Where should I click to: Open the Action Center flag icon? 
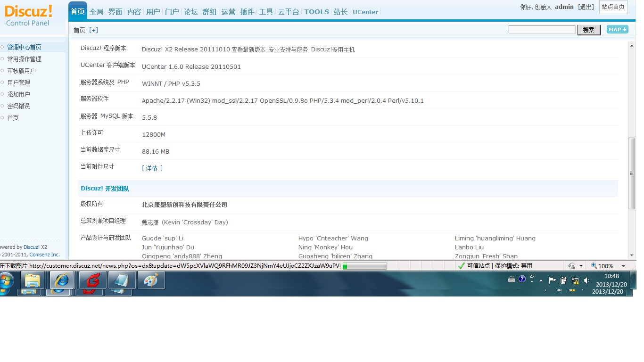pyautogui.click(x=553, y=280)
